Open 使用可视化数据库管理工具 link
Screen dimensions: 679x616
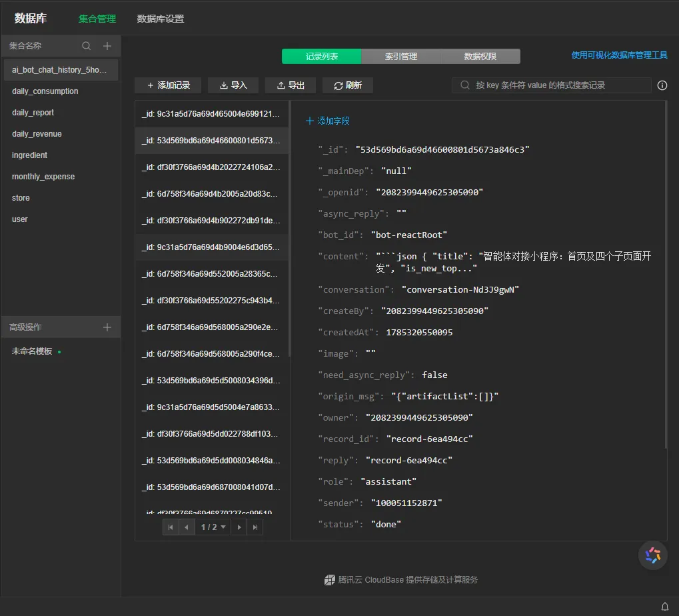(x=619, y=55)
